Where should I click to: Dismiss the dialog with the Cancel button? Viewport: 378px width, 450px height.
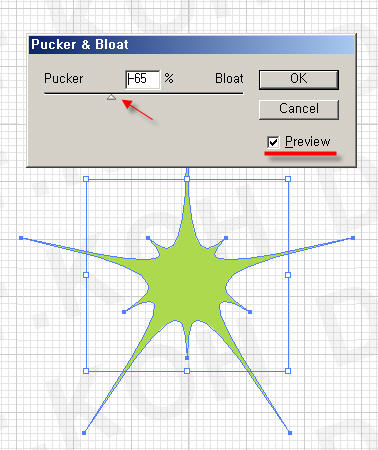pyautogui.click(x=299, y=109)
